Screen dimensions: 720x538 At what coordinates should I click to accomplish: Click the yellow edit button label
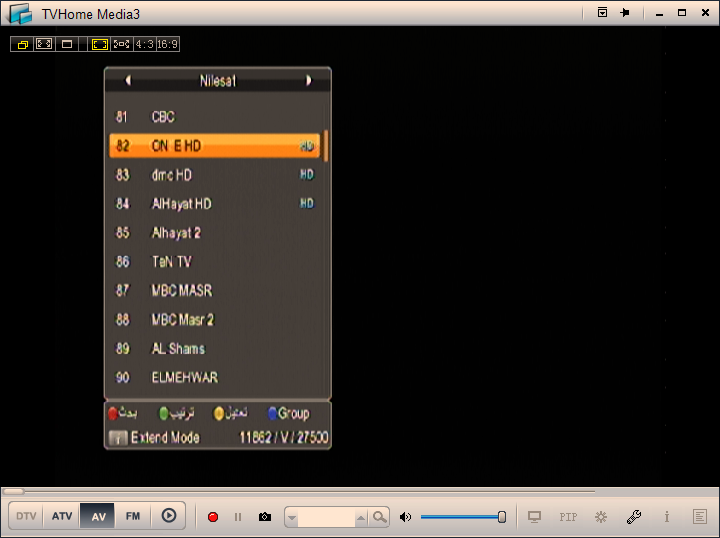pos(231,413)
